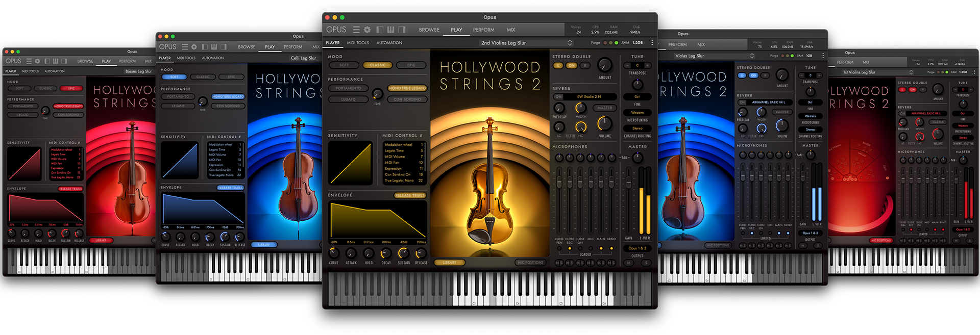Image resolution: width=980 pixels, height=335 pixels.
Task: Click the envelope Release knob in center window
Action: [x=421, y=253]
